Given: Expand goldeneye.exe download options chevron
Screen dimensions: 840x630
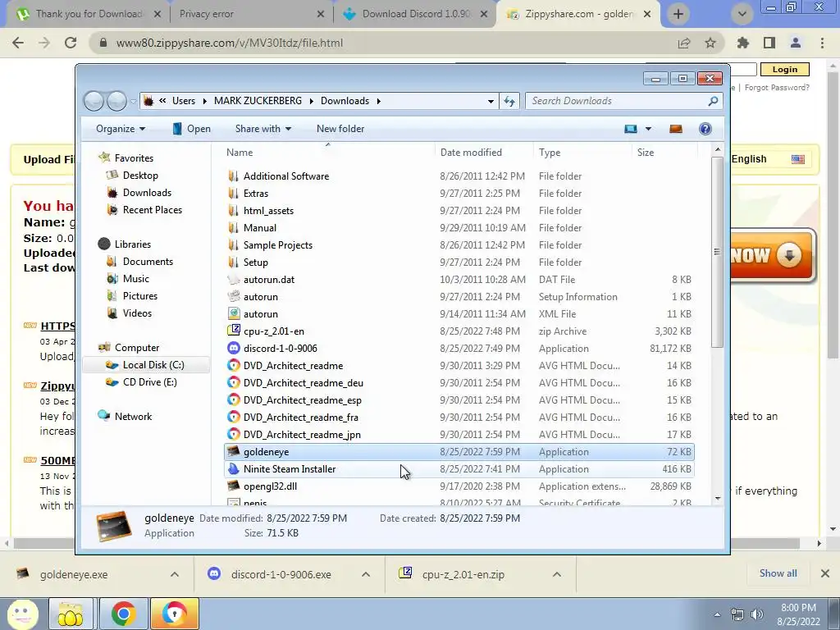Looking at the screenshot, I should coord(175,574).
